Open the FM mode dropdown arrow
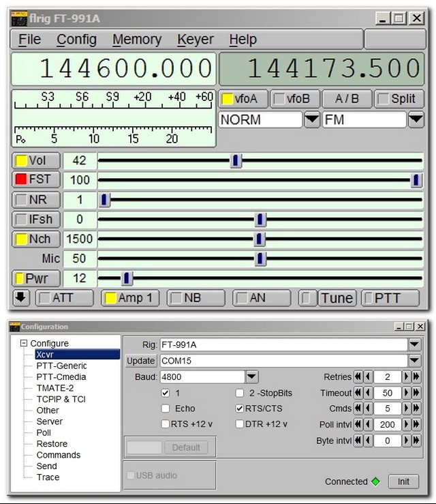This screenshot has height=504, width=436. click(416, 120)
